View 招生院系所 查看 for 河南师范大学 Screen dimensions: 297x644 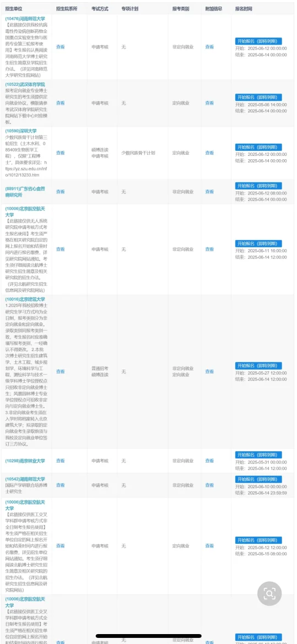[x=61, y=47]
